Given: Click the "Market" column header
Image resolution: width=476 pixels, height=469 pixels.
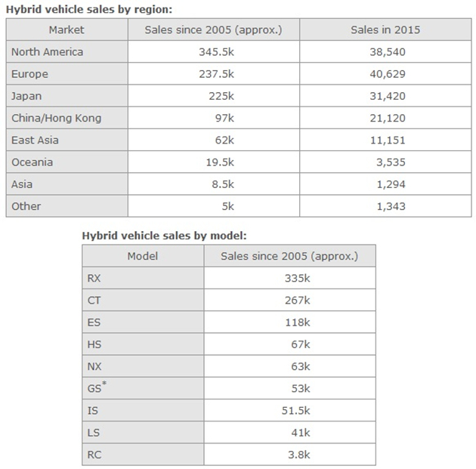Looking at the screenshot, I should (x=66, y=30).
